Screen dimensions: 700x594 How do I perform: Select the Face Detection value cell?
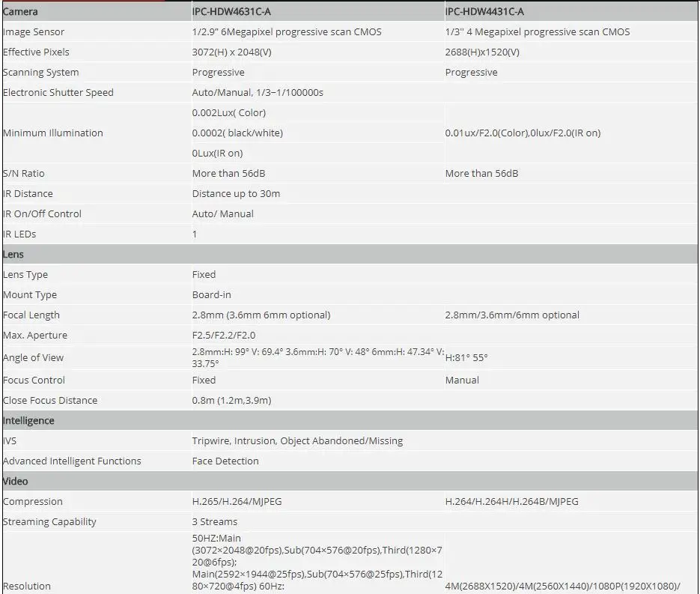[x=225, y=461]
